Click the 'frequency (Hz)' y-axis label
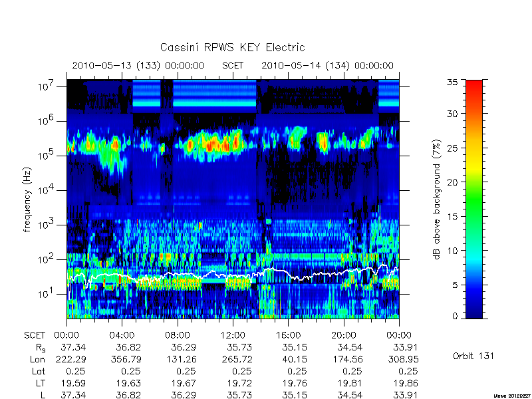 [27, 199]
